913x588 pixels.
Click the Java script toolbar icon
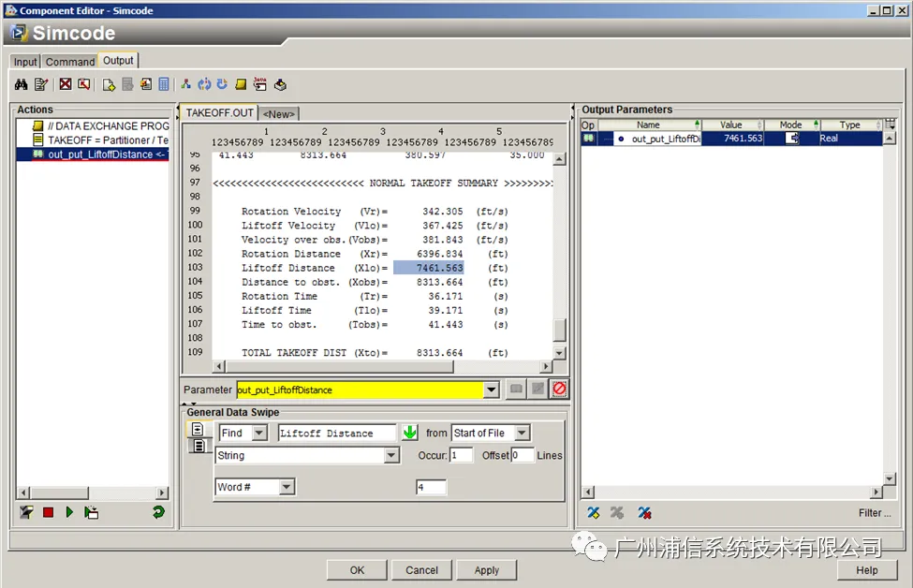click(x=259, y=84)
